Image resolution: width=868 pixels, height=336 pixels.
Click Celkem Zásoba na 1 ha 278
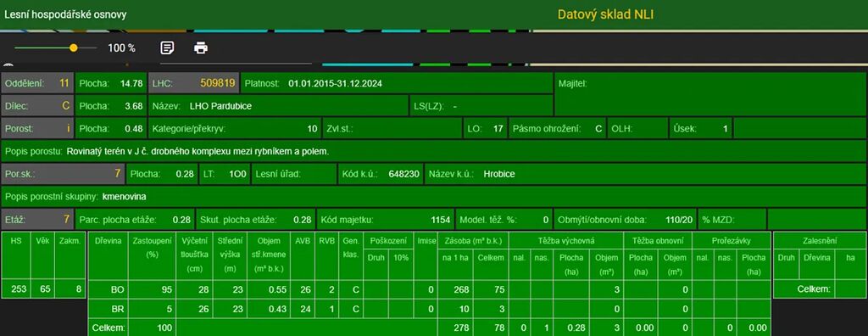click(x=461, y=328)
